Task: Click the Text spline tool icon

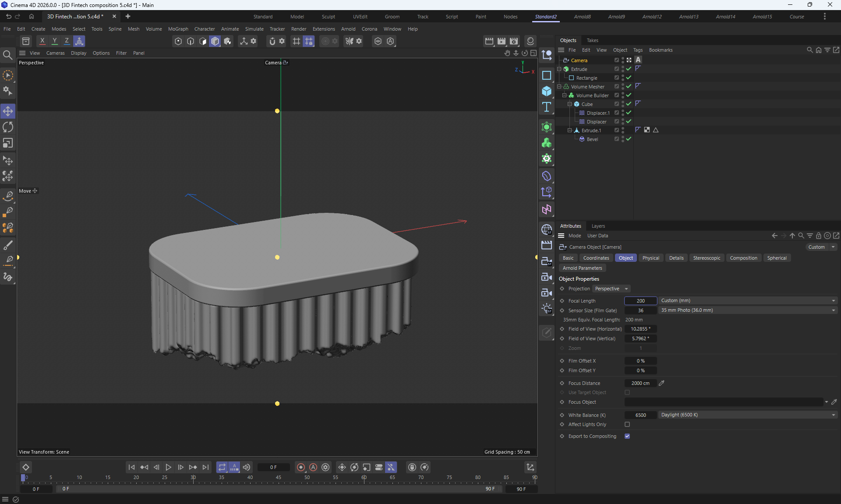Action: [547, 107]
